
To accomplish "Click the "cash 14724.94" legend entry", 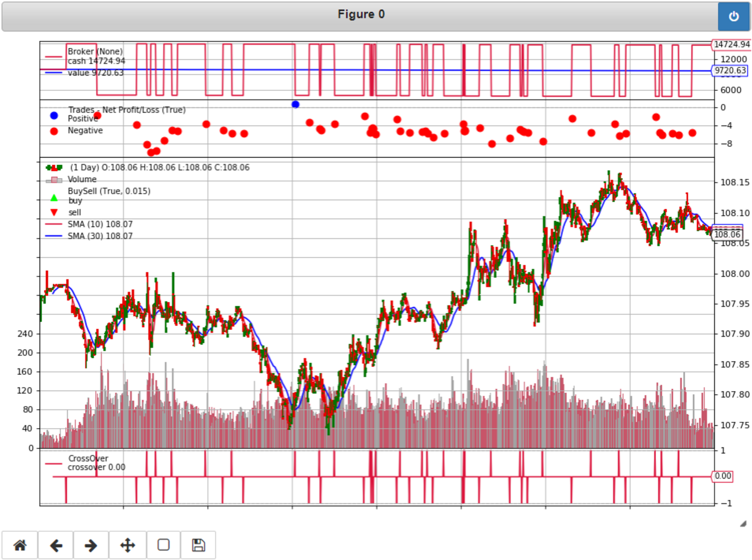I will pos(96,61).
